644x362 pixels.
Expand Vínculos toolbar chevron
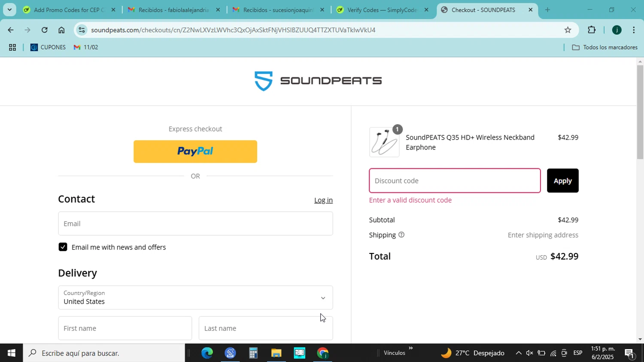click(x=410, y=348)
